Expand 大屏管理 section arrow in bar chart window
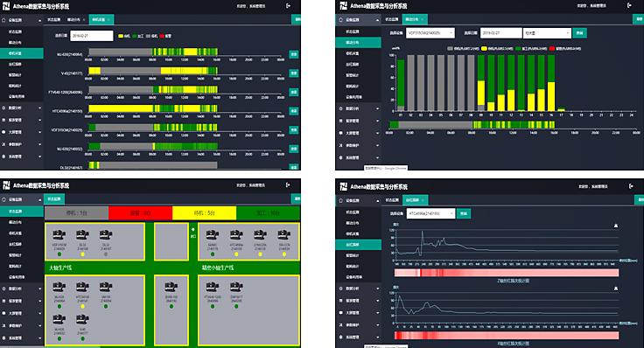The width and height of the screenshot is (644, 348). [x=377, y=134]
